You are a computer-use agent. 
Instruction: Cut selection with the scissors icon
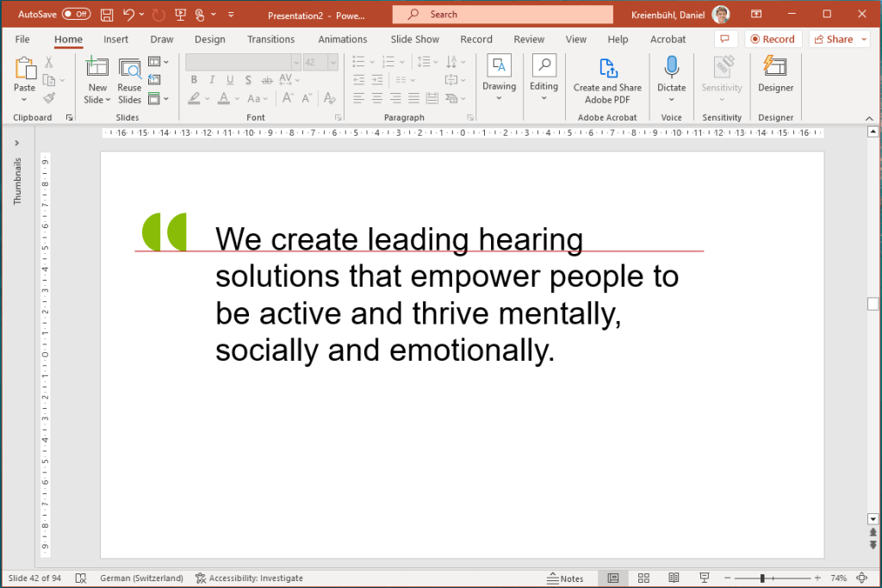(49, 62)
